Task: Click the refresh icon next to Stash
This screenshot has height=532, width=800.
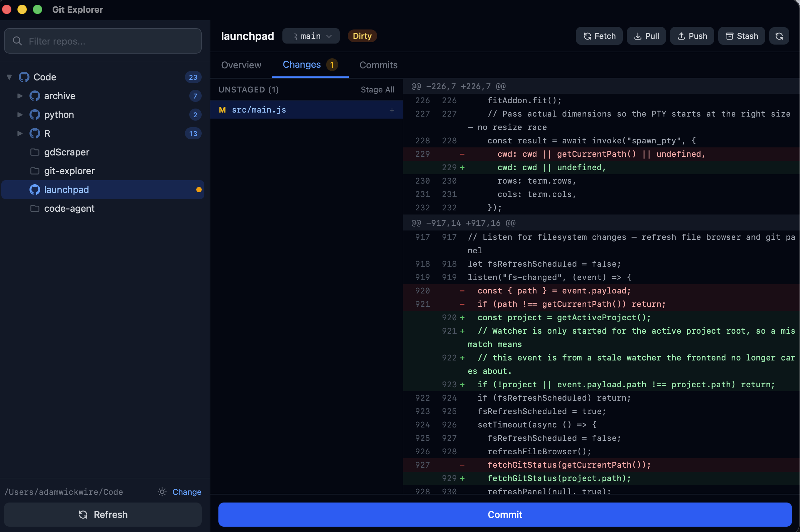Action: click(x=779, y=36)
